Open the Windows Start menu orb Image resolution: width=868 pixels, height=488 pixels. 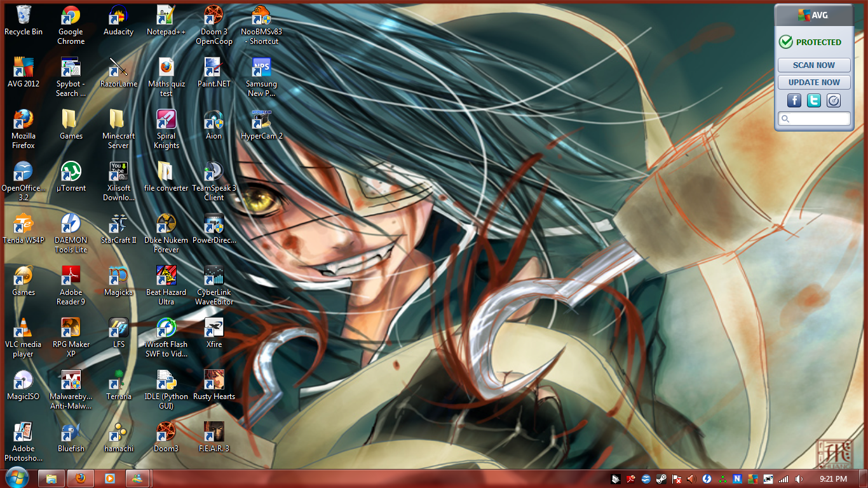coord(17,478)
